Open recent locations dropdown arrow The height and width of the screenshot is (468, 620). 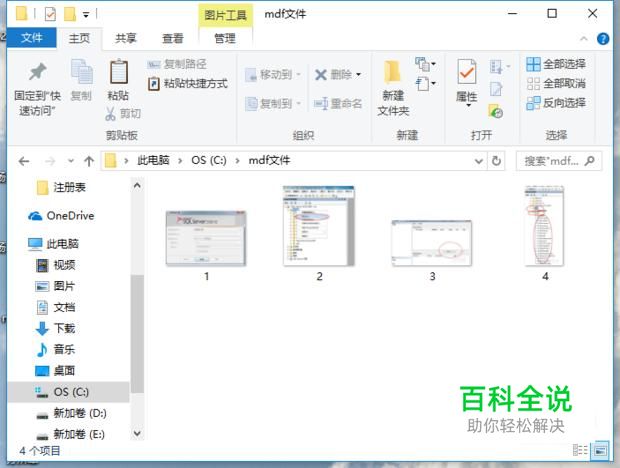[x=71, y=161]
